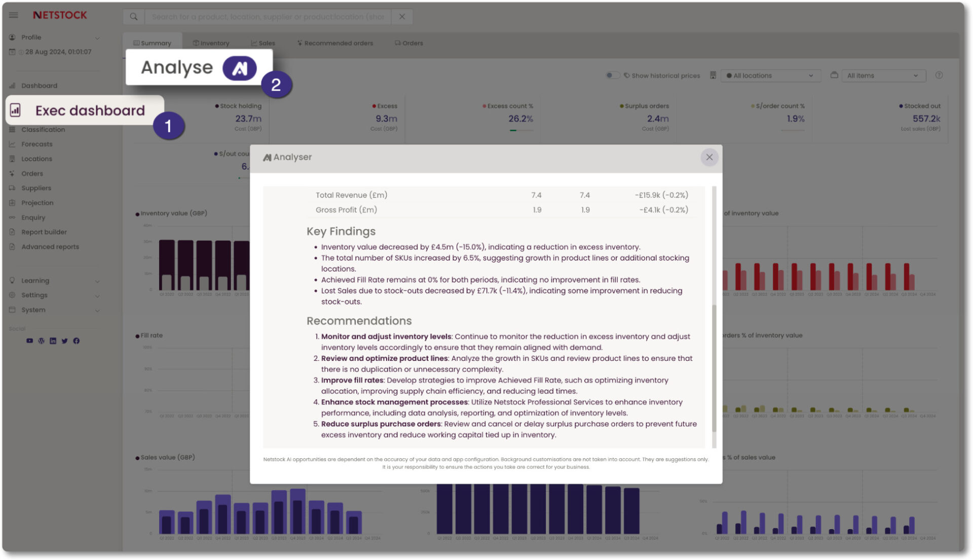Open the Orders tab
Viewport: 973px width, 560px height.
tap(409, 43)
